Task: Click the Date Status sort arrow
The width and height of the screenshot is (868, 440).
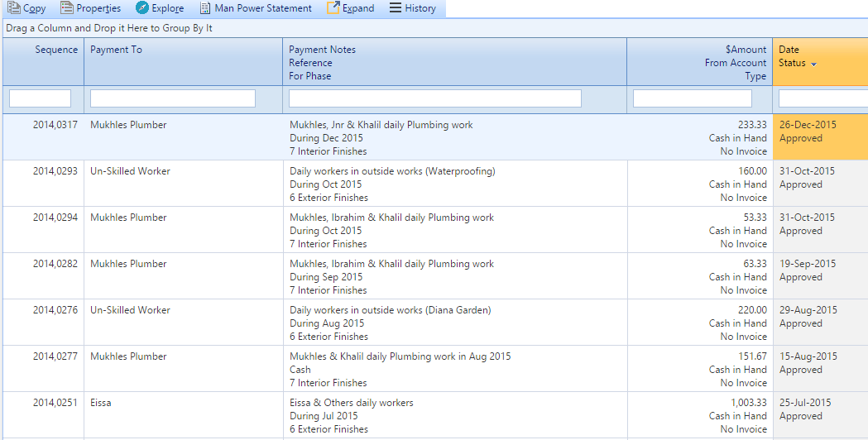Action: point(813,65)
